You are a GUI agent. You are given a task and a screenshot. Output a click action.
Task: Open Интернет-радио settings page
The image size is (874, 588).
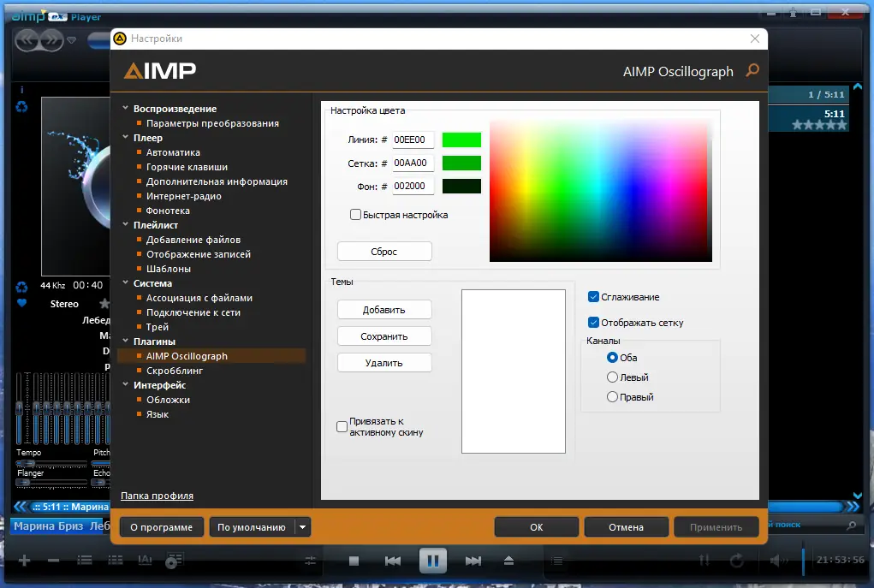(x=184, y=196)
